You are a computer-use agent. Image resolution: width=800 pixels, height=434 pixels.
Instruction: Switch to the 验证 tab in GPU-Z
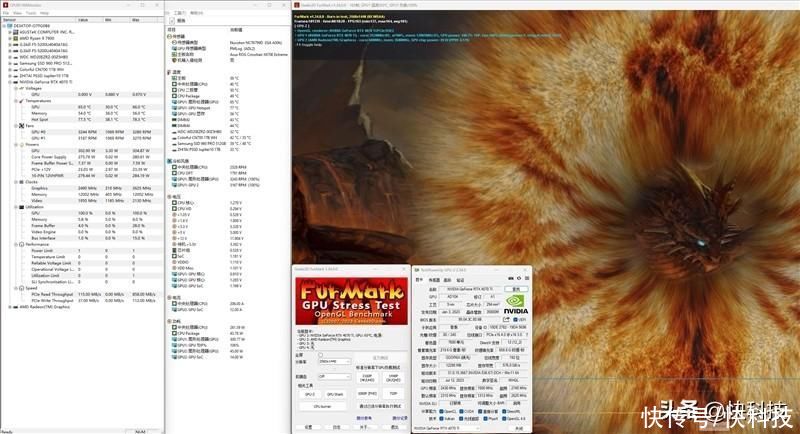(x=460, y=279)
